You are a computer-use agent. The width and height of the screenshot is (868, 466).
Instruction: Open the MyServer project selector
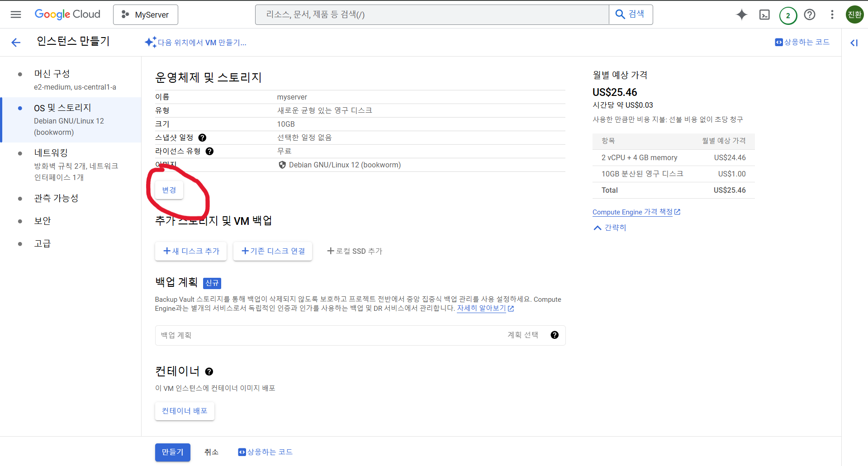coord(145,14)
